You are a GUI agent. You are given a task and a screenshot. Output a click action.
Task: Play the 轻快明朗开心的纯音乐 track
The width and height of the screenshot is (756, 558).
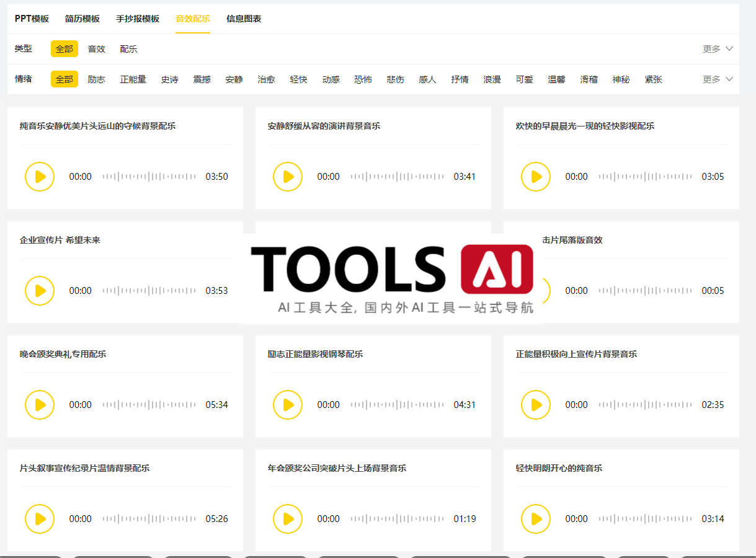(x=536, y=519)
